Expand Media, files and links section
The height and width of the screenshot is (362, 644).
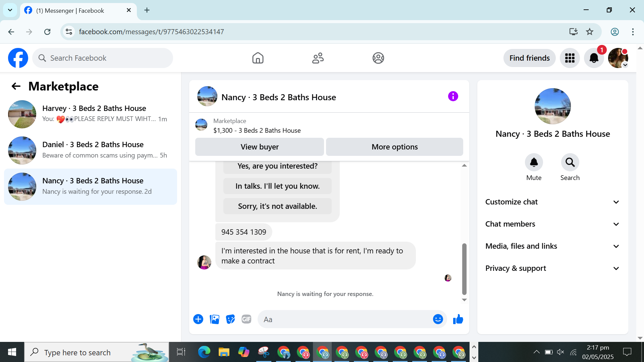(552, 246)
